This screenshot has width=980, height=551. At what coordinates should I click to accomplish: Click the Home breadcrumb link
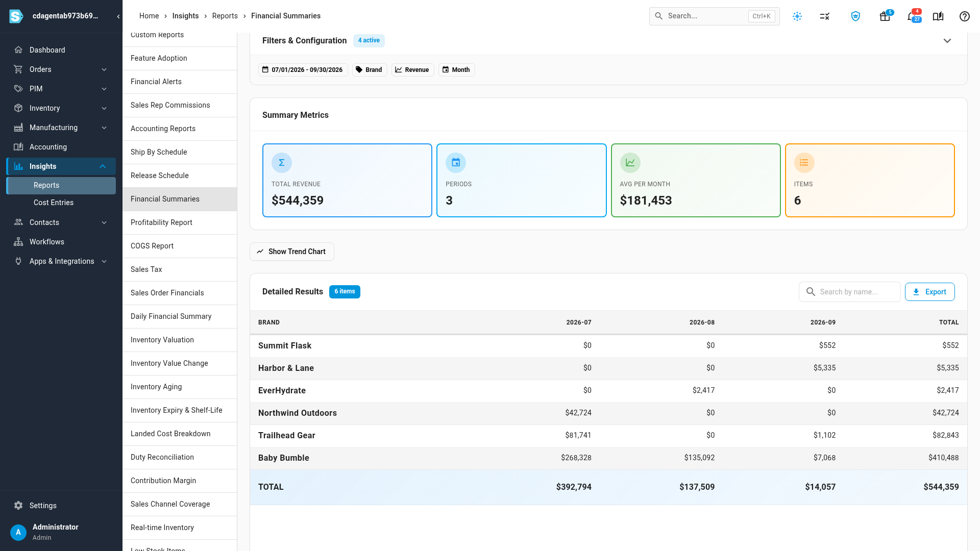tap(149, 16)
